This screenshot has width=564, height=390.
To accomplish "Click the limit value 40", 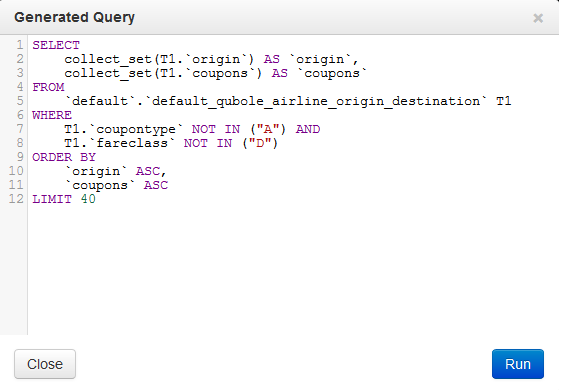I will pos(88,200).
